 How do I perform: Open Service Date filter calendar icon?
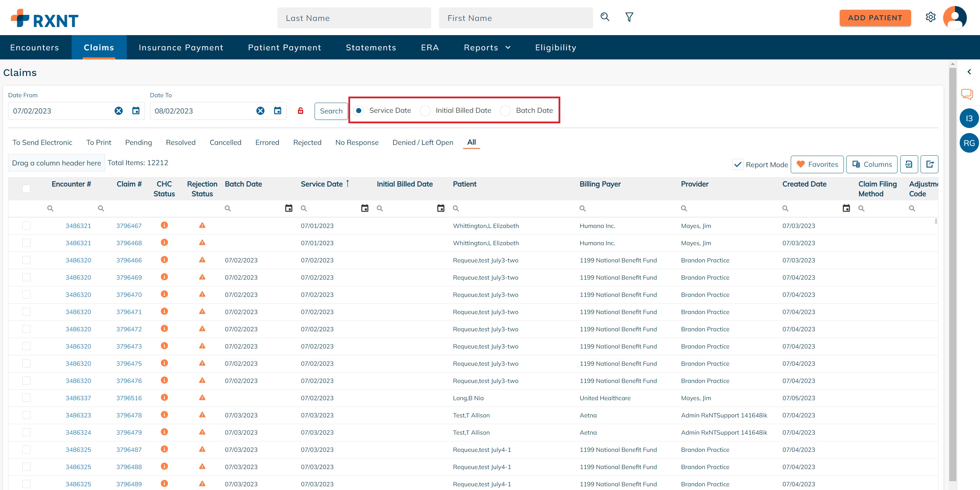click(x=364, y=208)
